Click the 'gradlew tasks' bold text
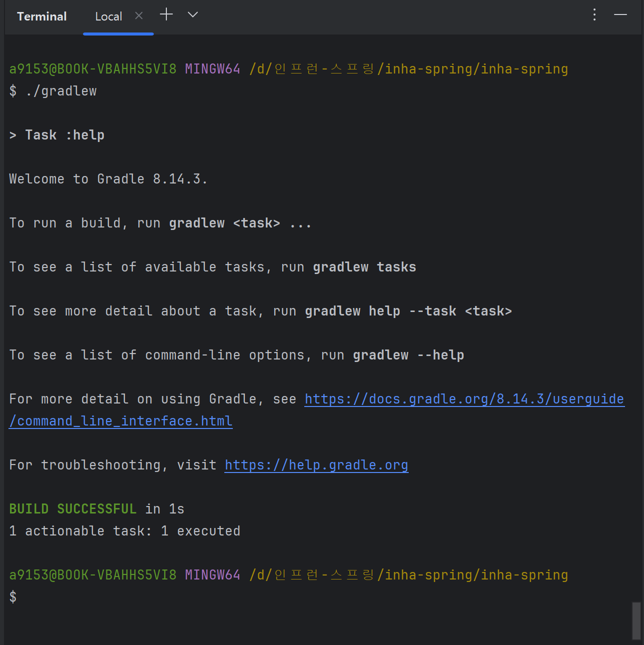644x645 pixels. pos(365,267)
